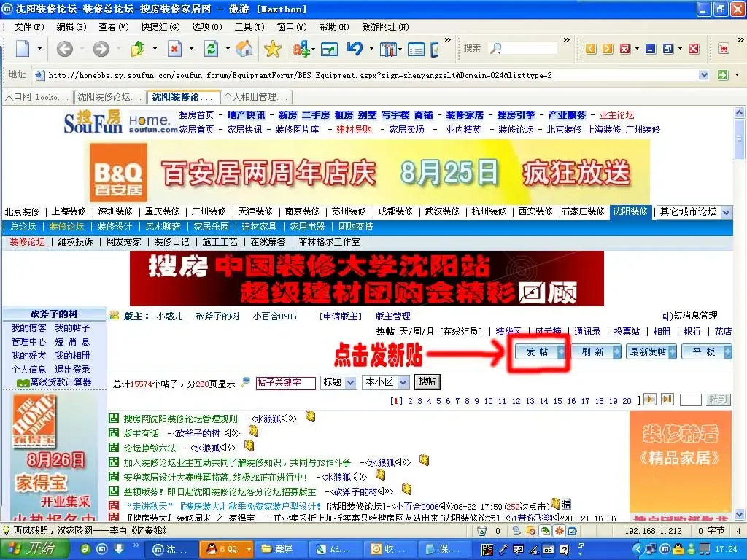Screen dimensions: 747x560
Task: Expand the first toolbar overflow chevron
Action: (x=448, y=41)
